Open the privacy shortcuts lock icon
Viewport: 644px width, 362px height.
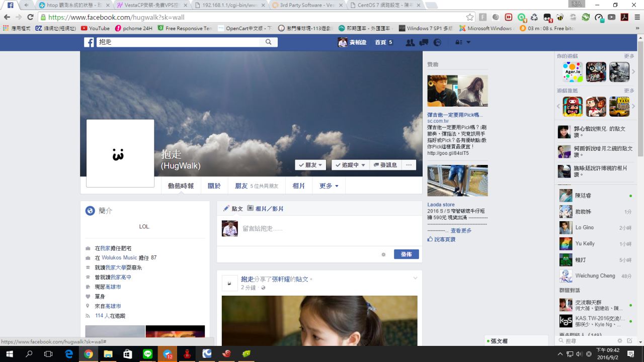(x=458, y=42)
